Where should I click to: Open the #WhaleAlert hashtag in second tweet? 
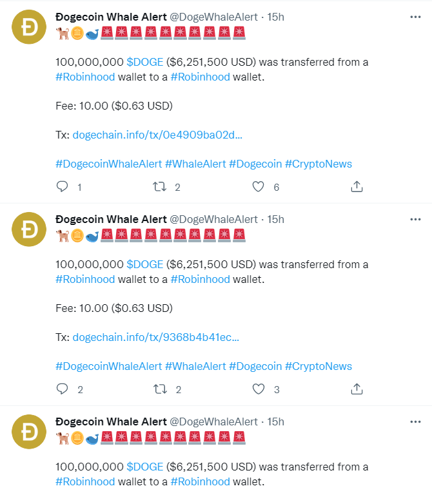(x=195, y=366)
